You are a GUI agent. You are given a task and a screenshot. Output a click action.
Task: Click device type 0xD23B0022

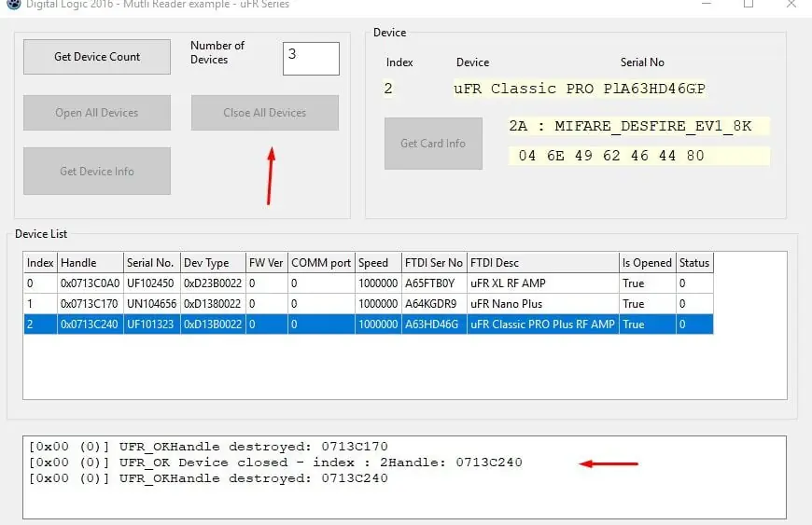[x=212, y=283]
